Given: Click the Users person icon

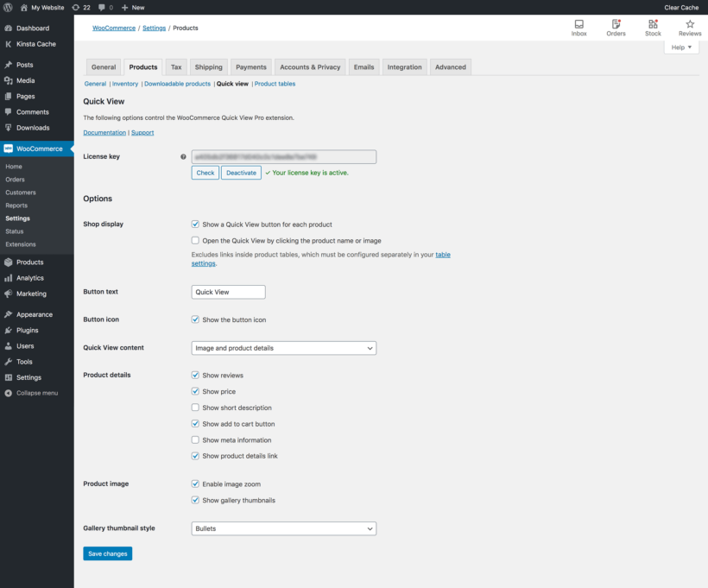Looking at the screenshot, I should tap(8, 346).
